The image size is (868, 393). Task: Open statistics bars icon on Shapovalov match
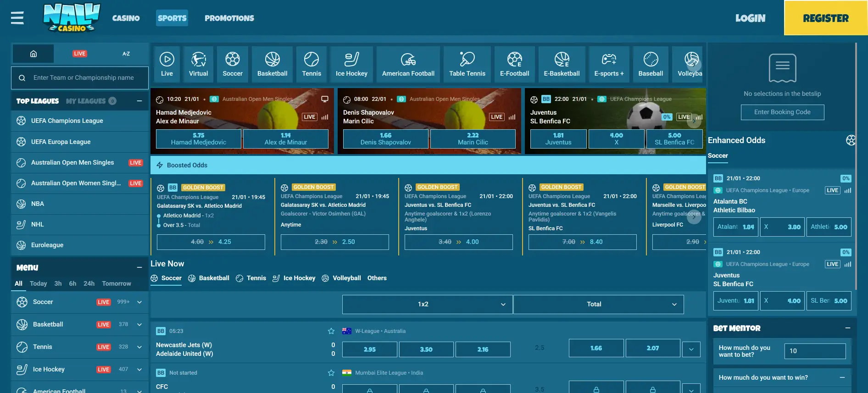(512, 117)
